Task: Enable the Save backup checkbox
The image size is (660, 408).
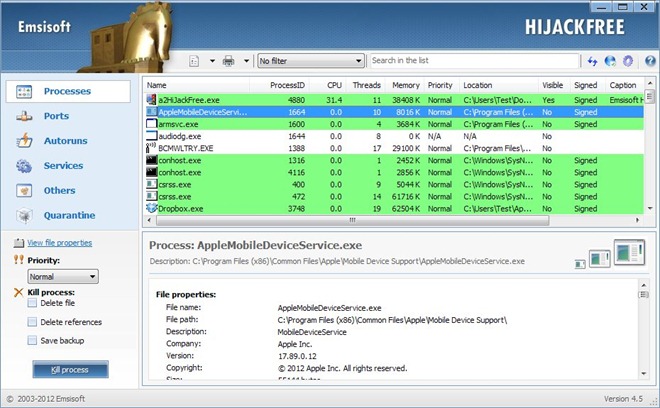Action: [32, 341]
